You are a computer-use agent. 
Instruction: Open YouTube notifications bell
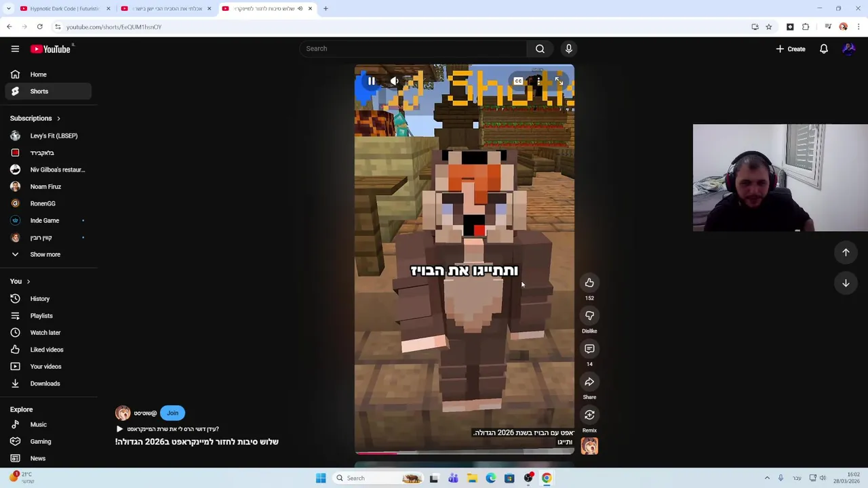[x=824, y=49]
